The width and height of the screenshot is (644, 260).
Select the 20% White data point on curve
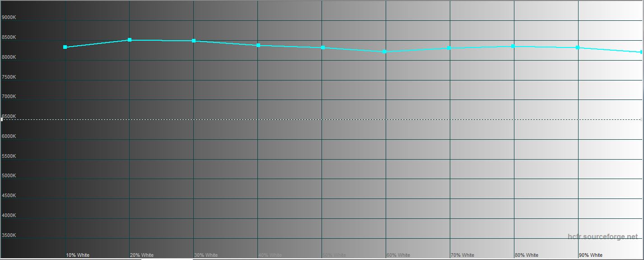(x=130, y=40)
